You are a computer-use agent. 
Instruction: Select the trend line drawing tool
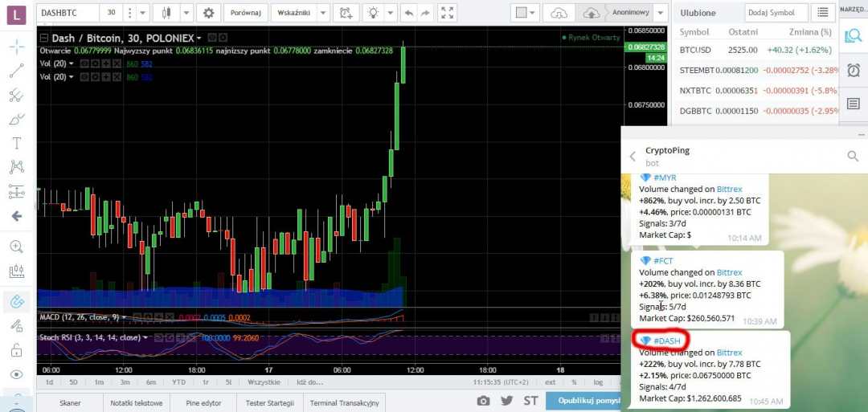tap(16, 71)
